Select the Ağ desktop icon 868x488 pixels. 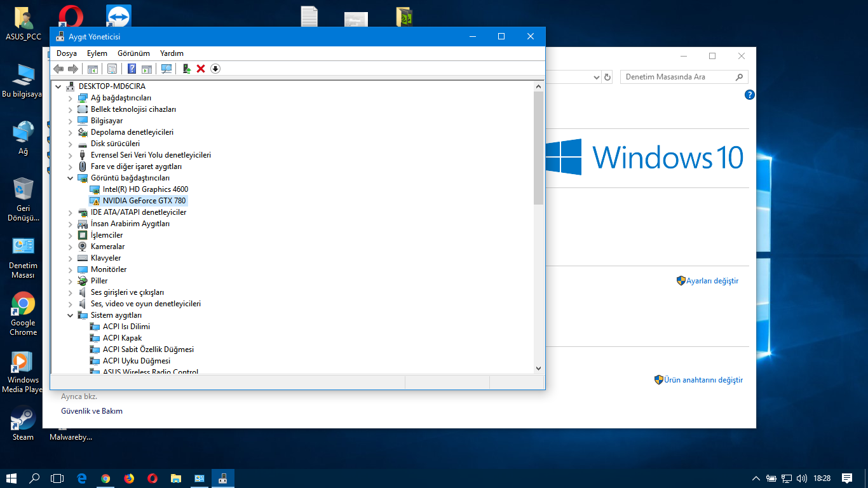point(24,138)
